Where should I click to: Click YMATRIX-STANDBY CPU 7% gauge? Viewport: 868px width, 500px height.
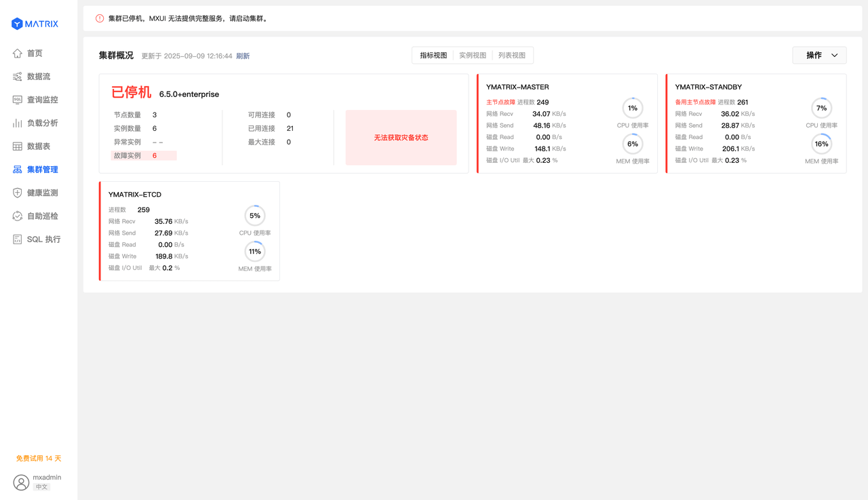click(x=821, y=108)
